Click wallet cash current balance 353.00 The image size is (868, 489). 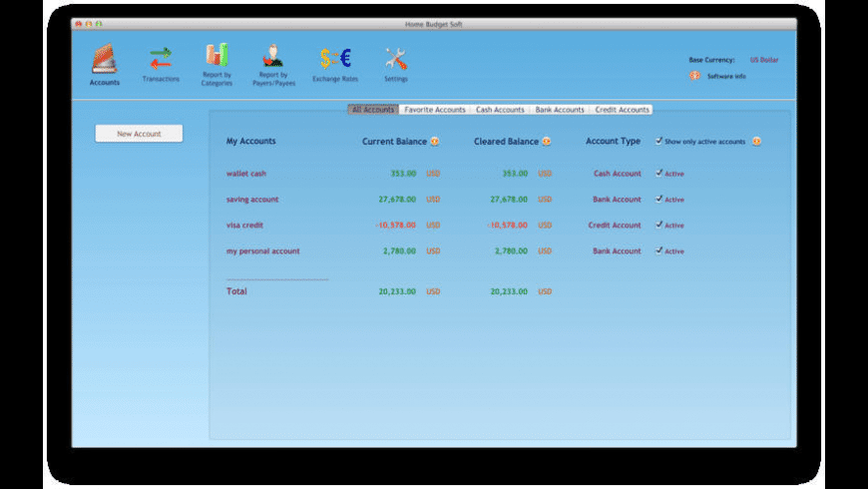pos(403,174)
